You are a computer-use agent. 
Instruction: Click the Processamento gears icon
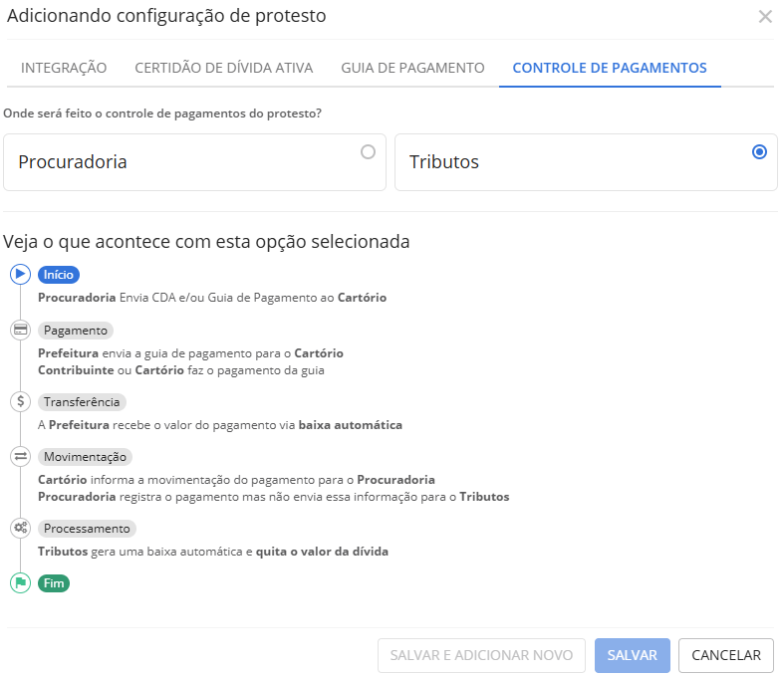(x=20, y=528)
